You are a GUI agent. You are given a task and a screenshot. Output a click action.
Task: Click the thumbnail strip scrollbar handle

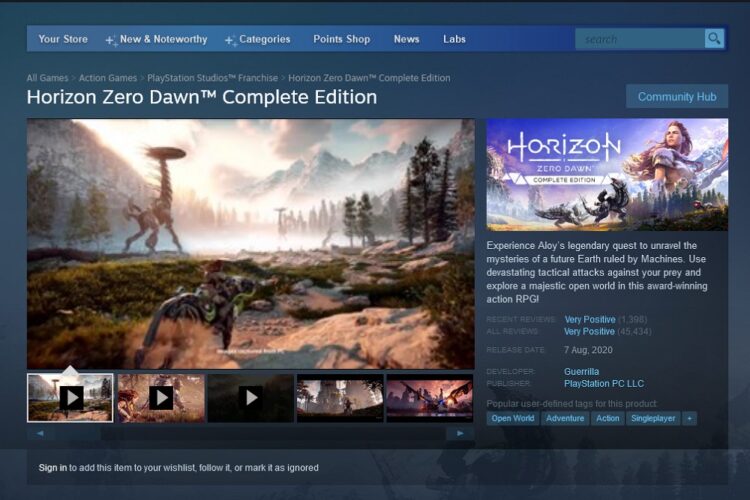77,433
